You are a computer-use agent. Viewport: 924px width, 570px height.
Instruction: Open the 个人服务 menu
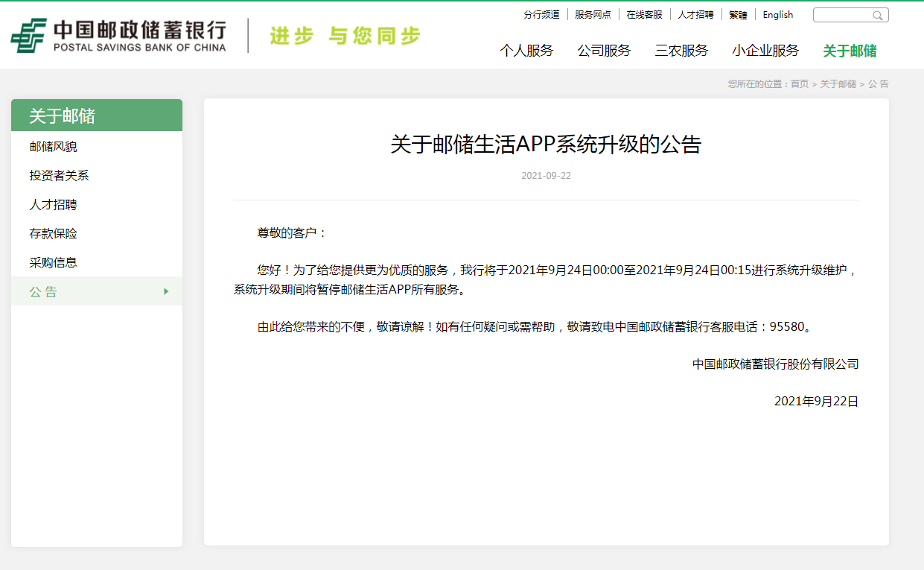(526, 51)
